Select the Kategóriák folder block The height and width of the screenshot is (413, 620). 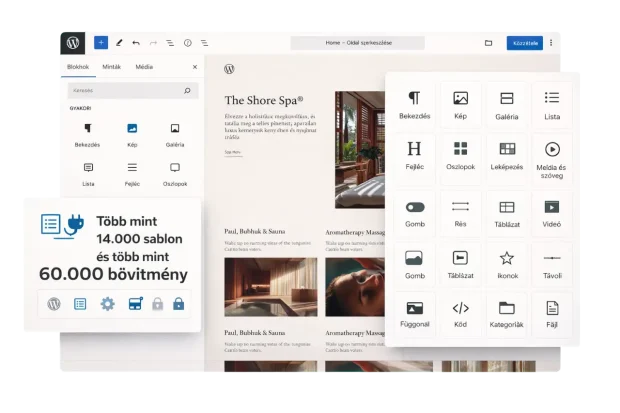coord(506,314)
